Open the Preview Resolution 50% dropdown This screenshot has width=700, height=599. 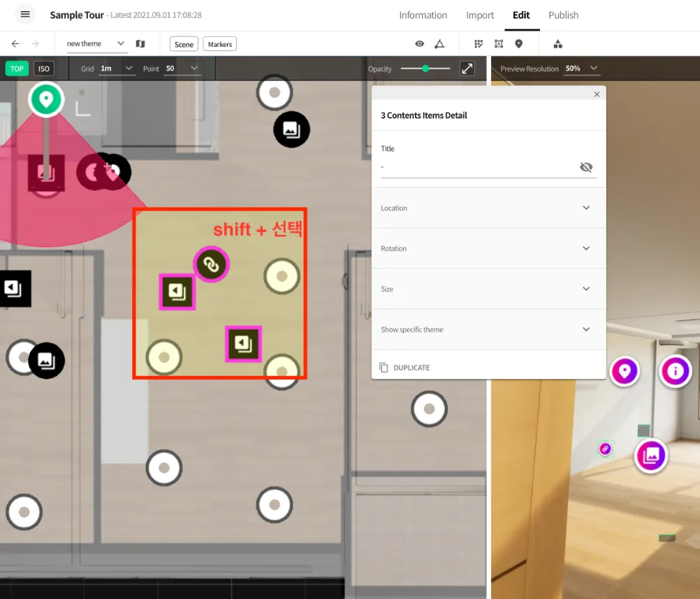(581, 68)
